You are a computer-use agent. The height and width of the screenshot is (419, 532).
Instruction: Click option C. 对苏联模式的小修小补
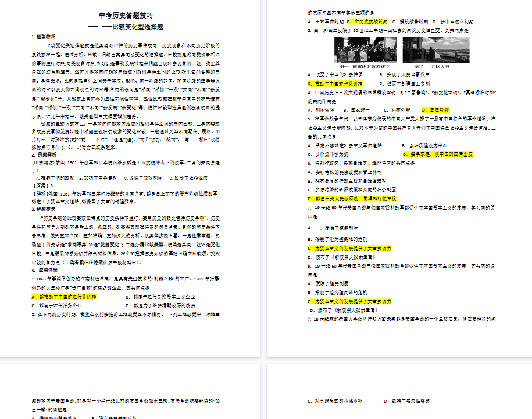pyautogui.click(x=335, y=402)
